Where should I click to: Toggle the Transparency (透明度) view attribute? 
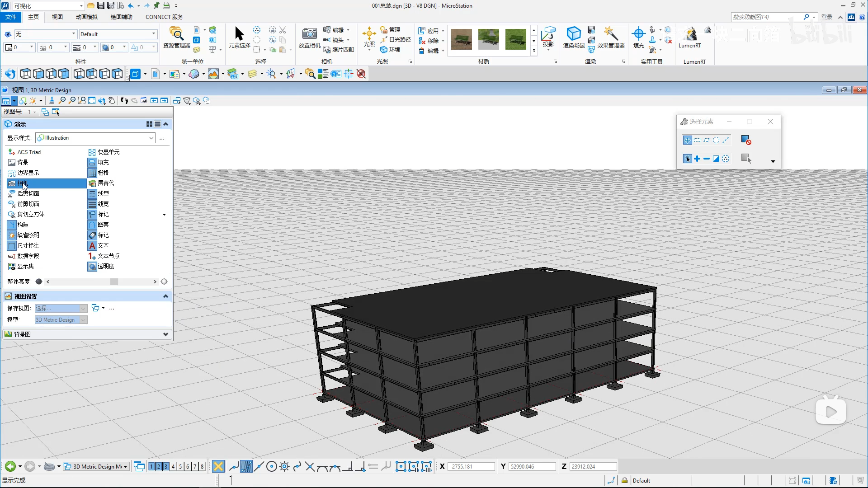pos(106,266)
